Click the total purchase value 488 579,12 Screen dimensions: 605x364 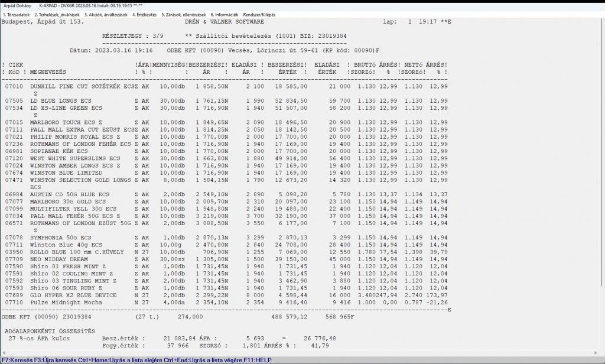pos(290,317)
